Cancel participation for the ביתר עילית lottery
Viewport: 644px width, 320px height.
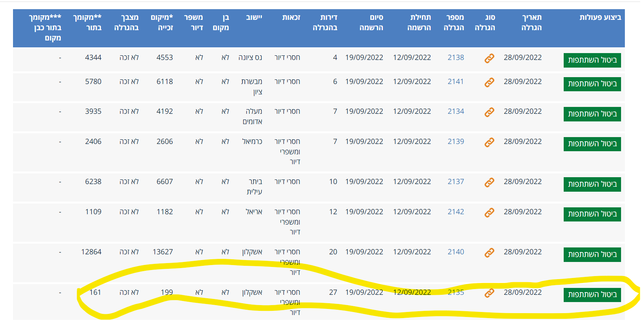click(x=592, y=184)
